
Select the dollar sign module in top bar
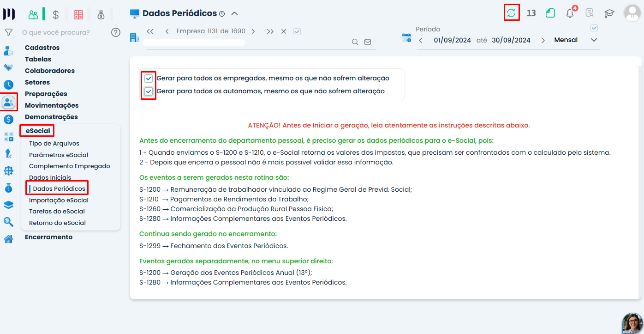(x=56, y=14)
